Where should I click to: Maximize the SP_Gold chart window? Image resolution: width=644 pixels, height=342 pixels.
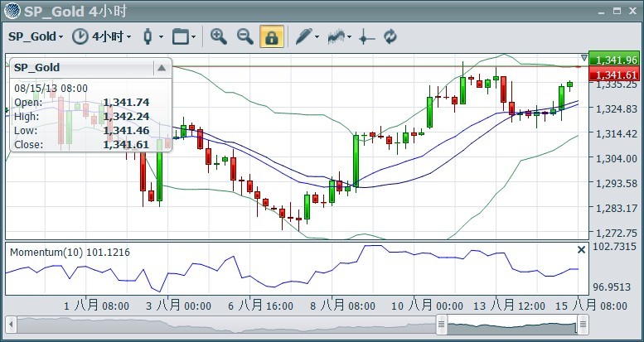click(617, 11)
